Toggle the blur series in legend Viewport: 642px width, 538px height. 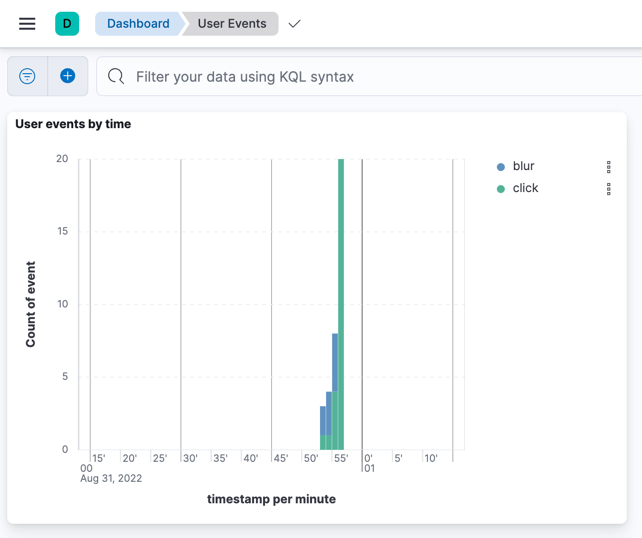point(523,166)
